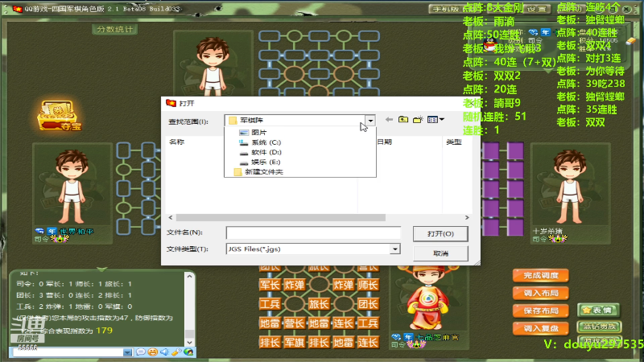Select the 营长 piece between two 地雷
Viewport: 644px width, 362px height.
(295, 323)
